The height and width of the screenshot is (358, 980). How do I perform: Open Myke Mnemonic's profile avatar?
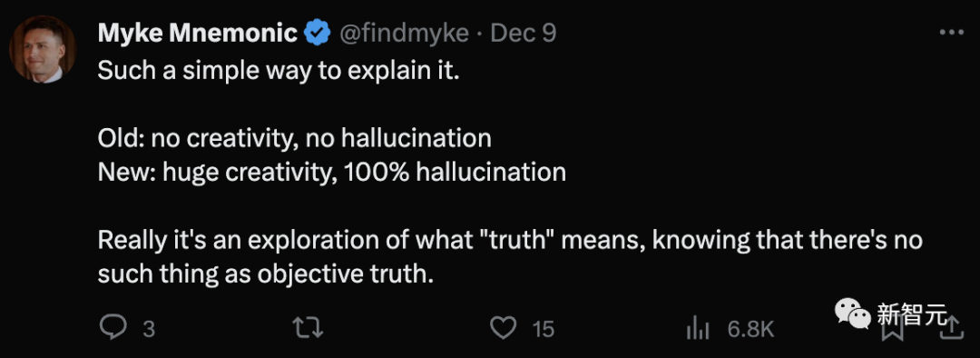point(43,49)
